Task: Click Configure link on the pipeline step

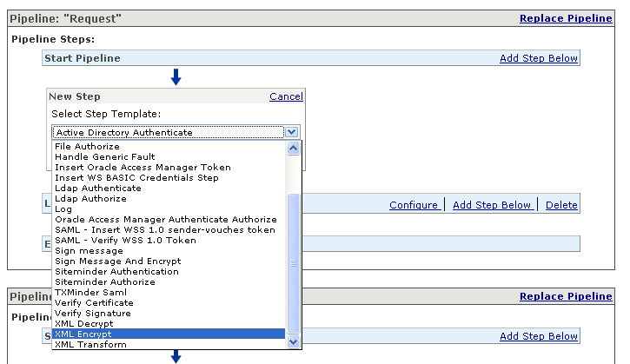Action: (414, 205)
